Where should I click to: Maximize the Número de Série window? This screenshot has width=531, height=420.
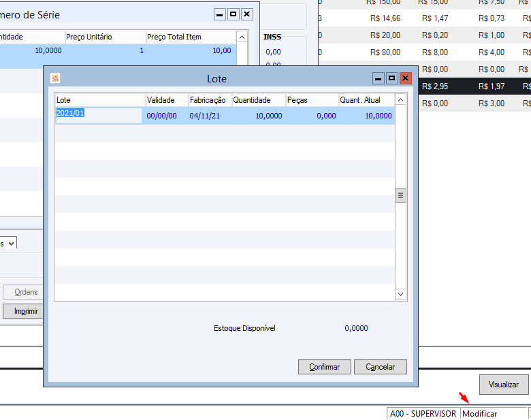pyautogui.click(x=234, y=14)
